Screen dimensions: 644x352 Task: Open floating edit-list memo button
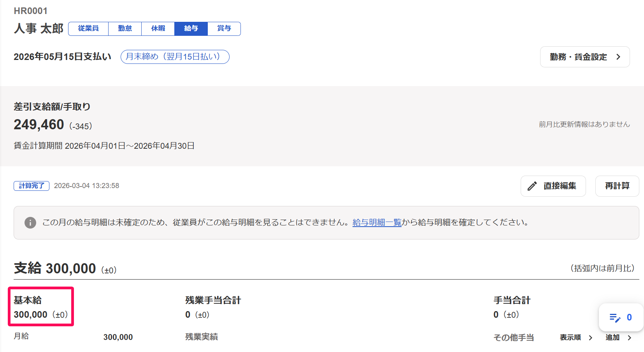(621, 317)
